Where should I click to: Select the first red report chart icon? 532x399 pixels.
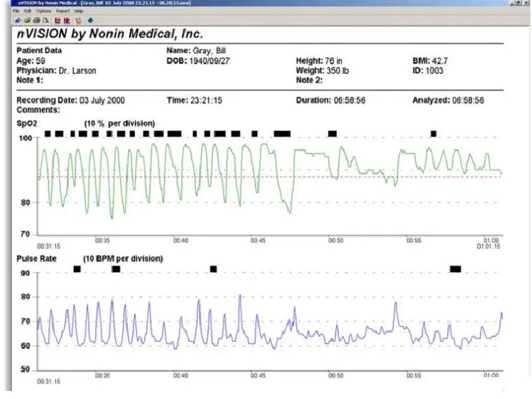click(58, 20)
